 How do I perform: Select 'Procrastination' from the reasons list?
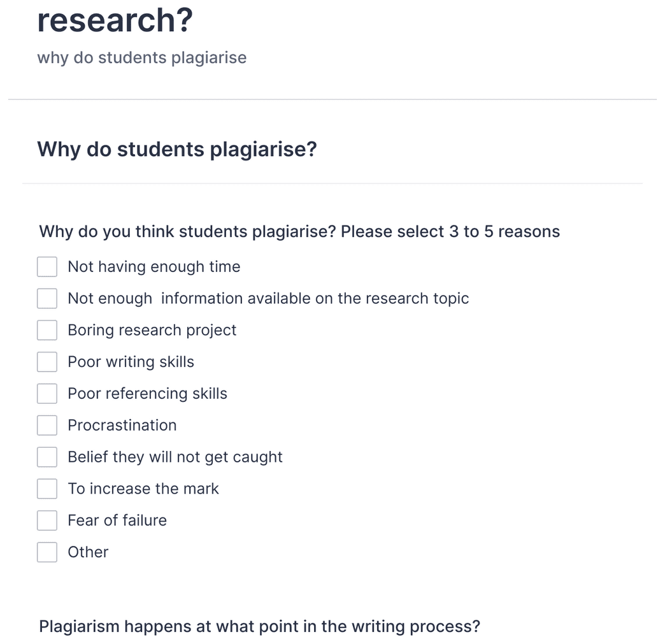(47, 425)
